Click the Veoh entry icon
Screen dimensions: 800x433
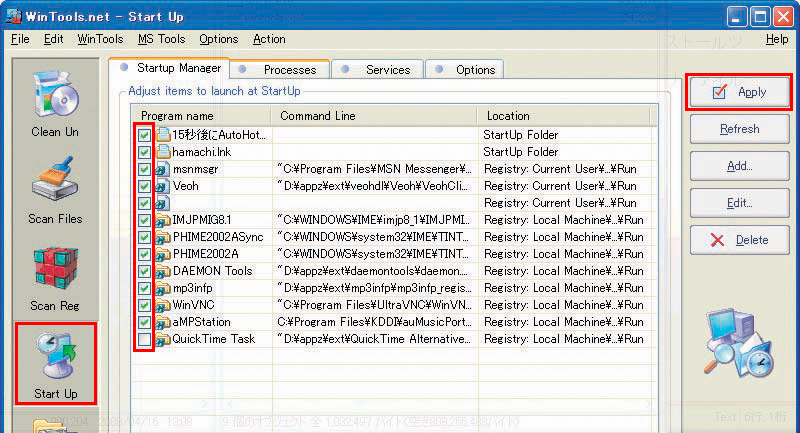coord(163,186)
